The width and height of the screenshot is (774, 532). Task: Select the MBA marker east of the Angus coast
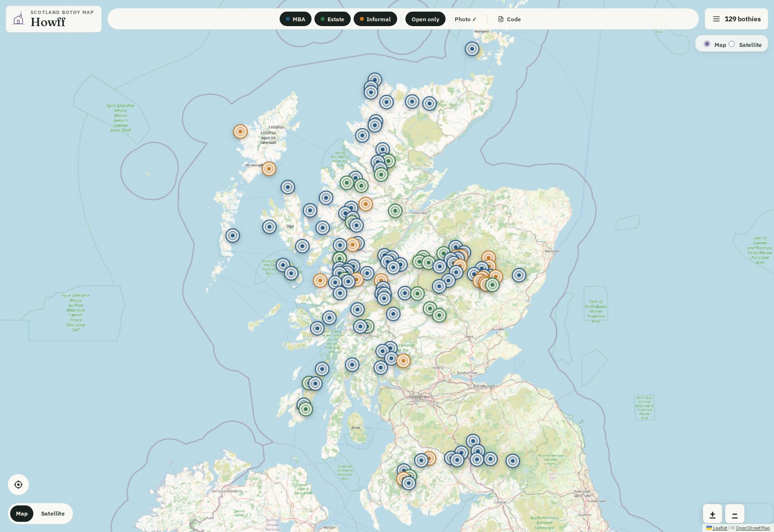(519, 275)
